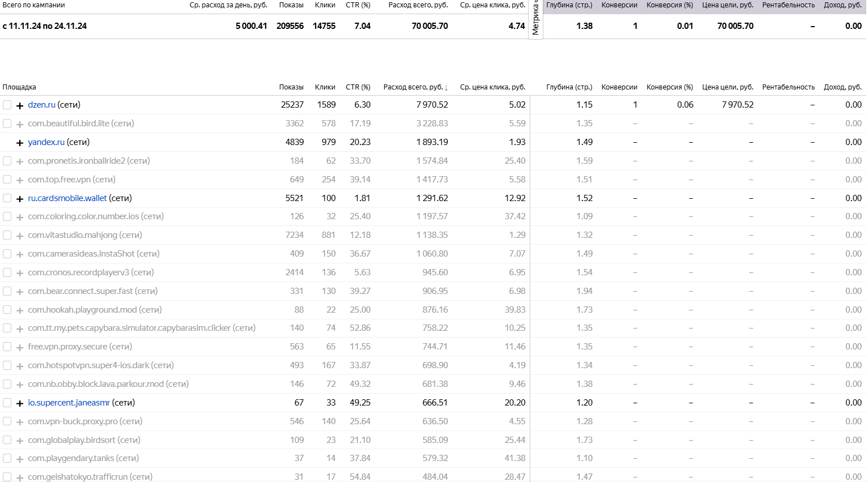Select spend cell 1 417.73
868x482 pixels.
tap(432, 180)
